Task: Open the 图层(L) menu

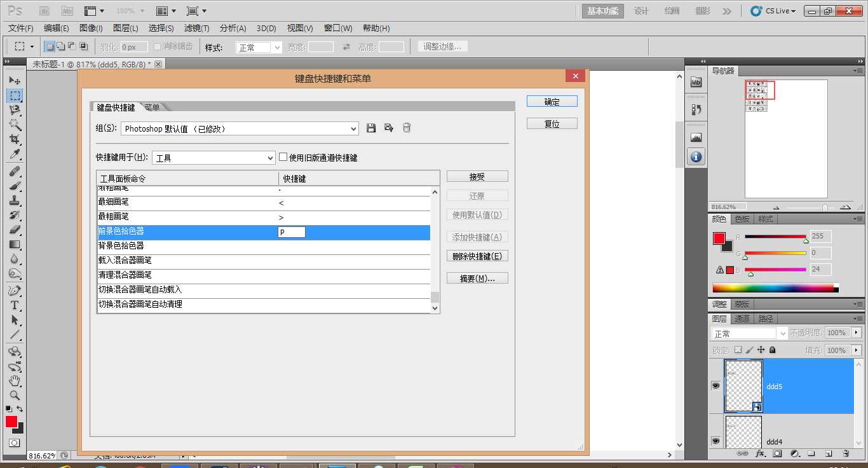Action: click(x=126, y=28)
